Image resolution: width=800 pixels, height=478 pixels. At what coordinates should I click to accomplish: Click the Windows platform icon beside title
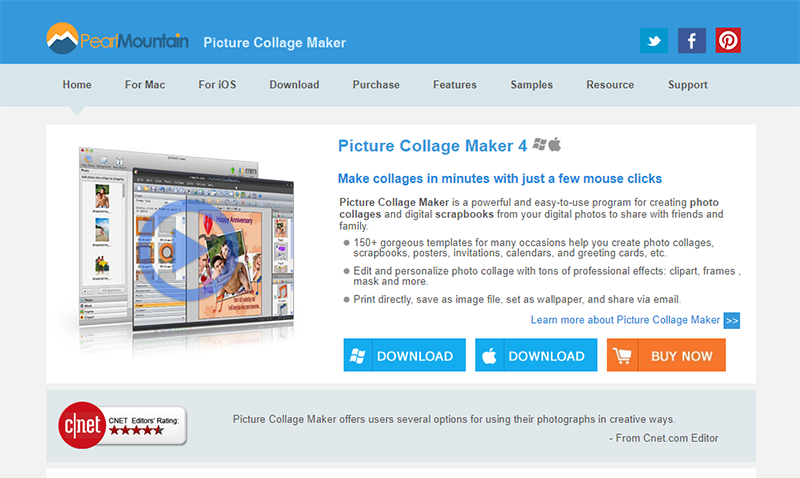point(539,144)
